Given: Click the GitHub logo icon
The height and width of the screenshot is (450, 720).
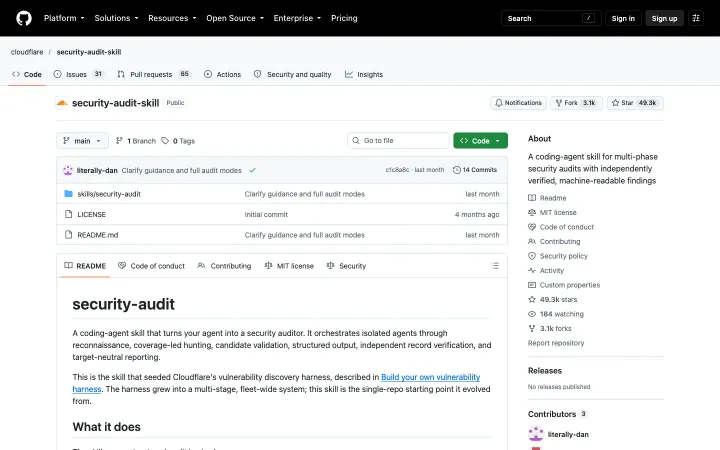Looking at the screenshot, I should point(24,18).
